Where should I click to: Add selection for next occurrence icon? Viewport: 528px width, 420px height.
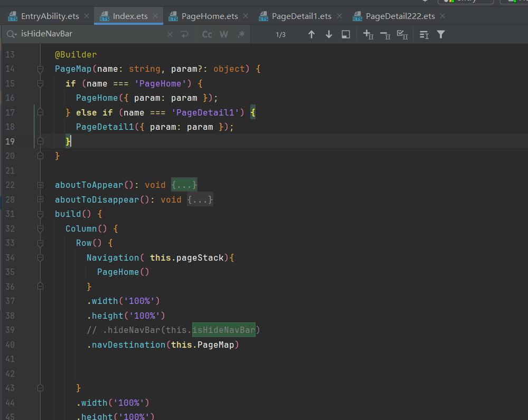click(x=369, y=35)
